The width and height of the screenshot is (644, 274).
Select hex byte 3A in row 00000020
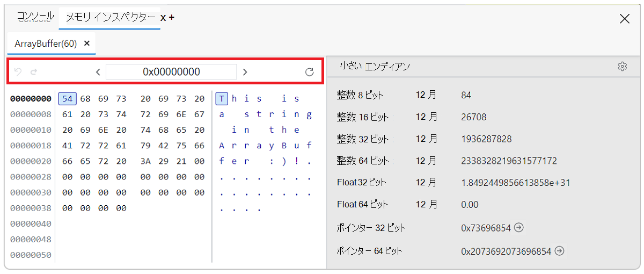(146, 161)
